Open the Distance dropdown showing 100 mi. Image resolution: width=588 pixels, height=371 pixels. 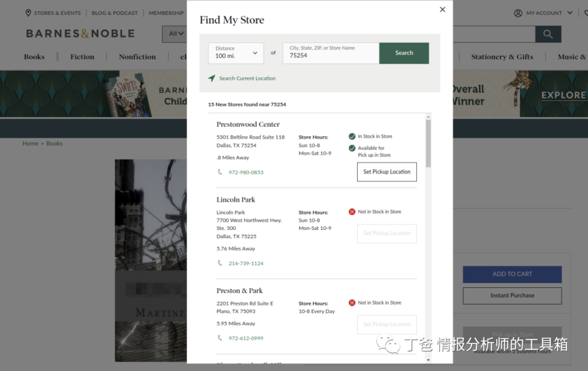pyautogui.click(x=236, y=53)
